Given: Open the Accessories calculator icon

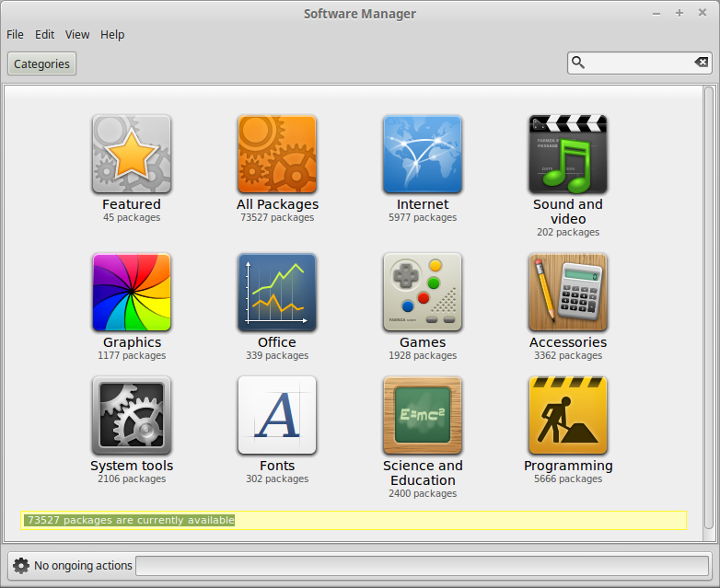Looking at the screenshot, I should tap(568, 292).
